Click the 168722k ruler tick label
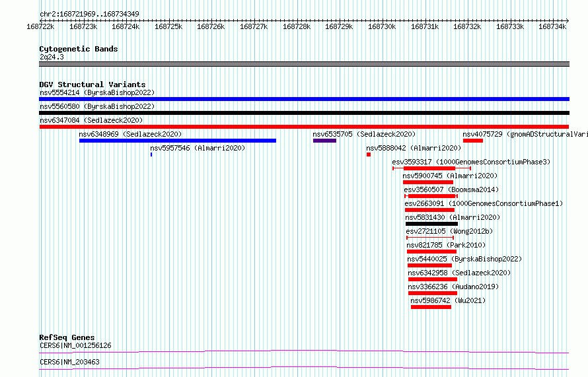 pyautogui.click(x=40, y=26)
